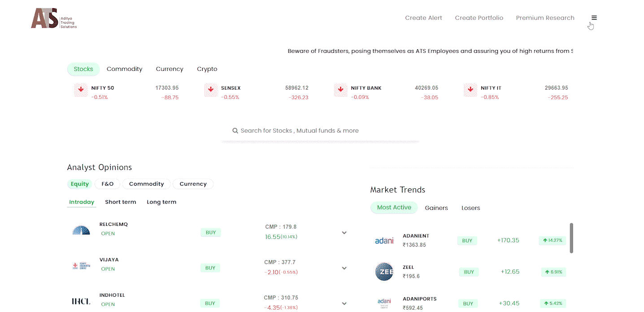This screenshot has width=644, height=312.
Task: Click the NIFTY BANK red down-arrow icon
Action: (x=341, y=90)
